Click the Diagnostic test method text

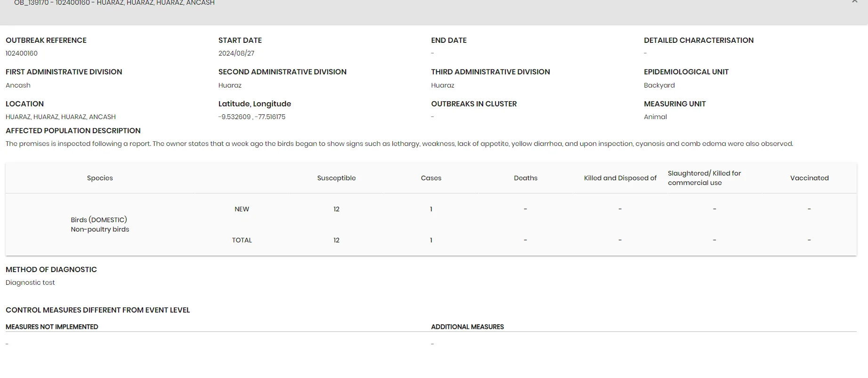click(x=30, y=282)
